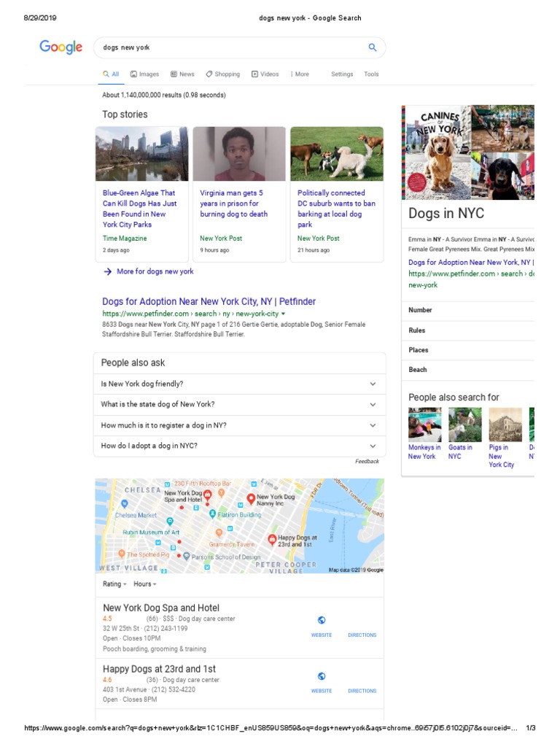This screenshot has width=560, height=747.
Task: Click the Chelsea Market map marker
Action: pos(125,503)
